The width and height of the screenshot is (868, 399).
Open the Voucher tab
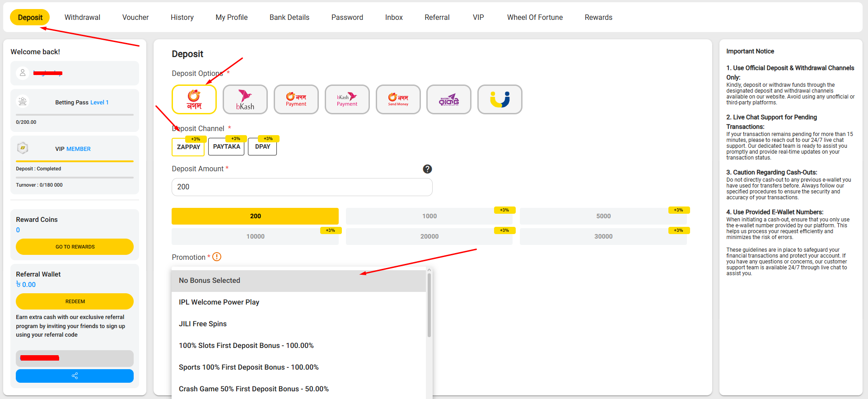[135, 17]
